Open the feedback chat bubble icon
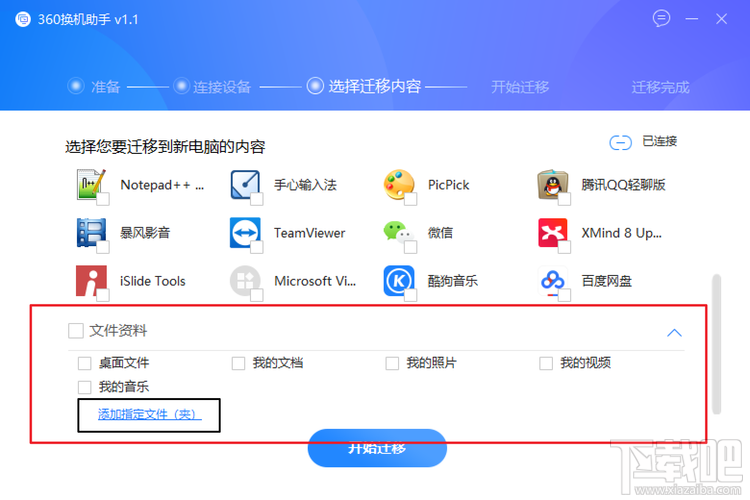750x500 pixels. click(x=661, y=19)
